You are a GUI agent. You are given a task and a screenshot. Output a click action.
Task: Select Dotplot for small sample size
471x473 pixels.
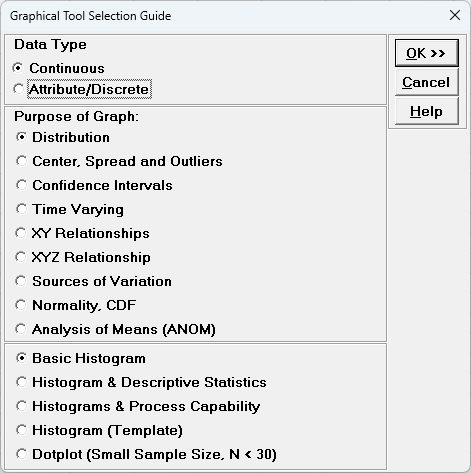click(147, 454)
